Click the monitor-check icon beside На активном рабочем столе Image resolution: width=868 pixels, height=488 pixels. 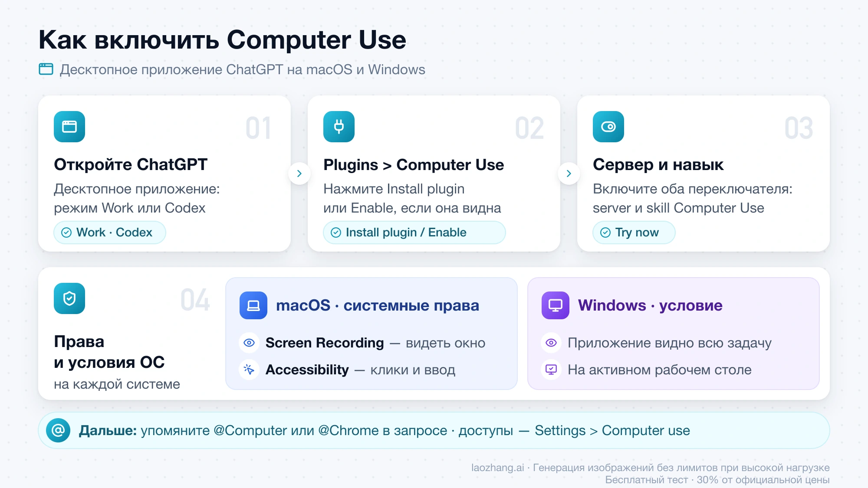(x=551, y=370)
